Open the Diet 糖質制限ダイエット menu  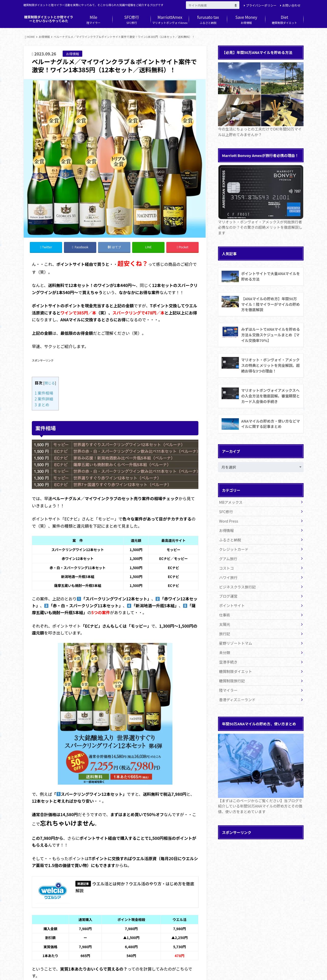tap(284, 20)
